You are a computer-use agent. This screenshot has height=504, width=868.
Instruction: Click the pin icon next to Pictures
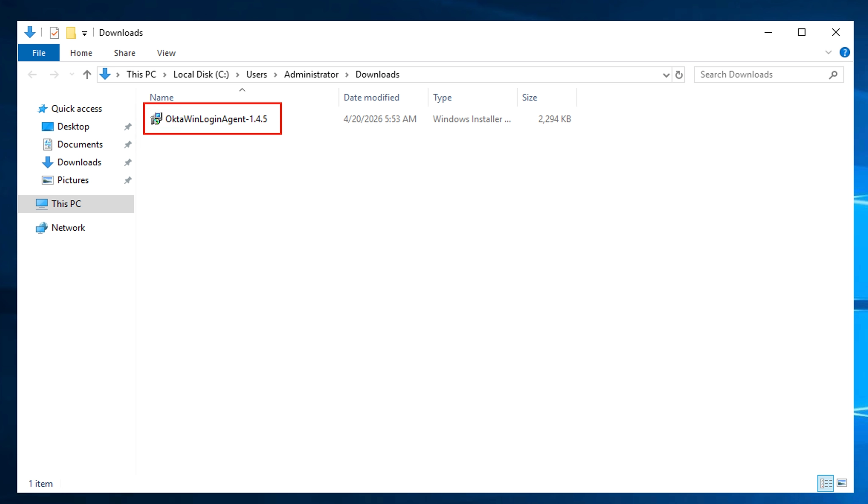[x=128, y=180]
